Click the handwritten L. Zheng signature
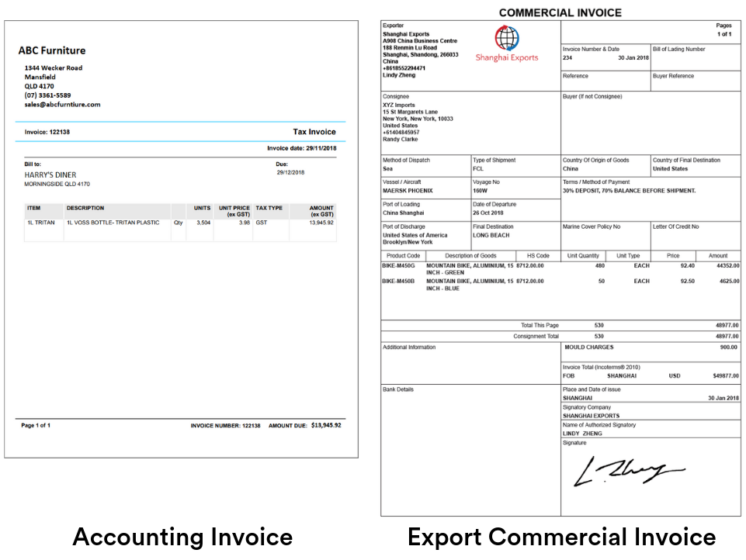This screenshot has height=560, width=746. [629, 472]
